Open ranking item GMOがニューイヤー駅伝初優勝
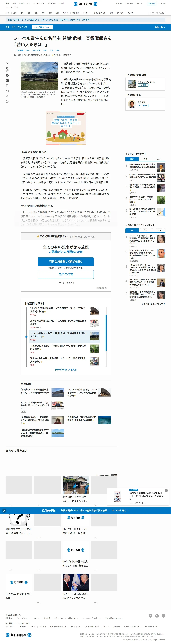 point(142,176)
